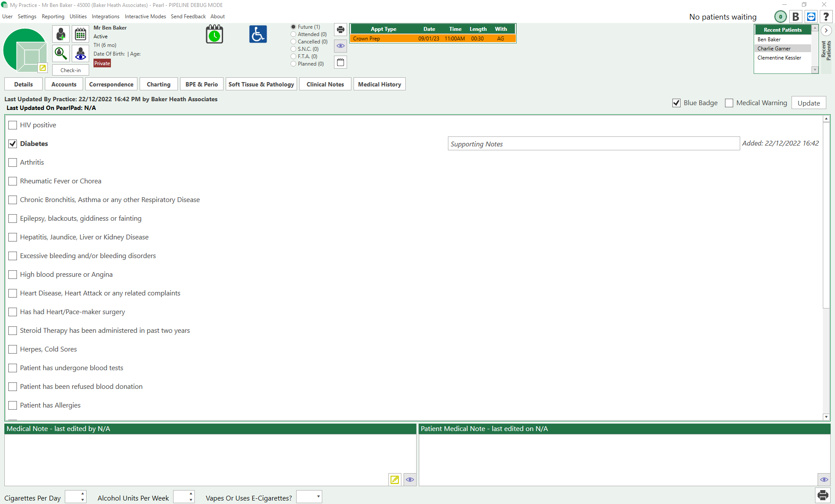Open the appointment calendar icon
This screenshot has width=835, height=504.
click(80, 34)
